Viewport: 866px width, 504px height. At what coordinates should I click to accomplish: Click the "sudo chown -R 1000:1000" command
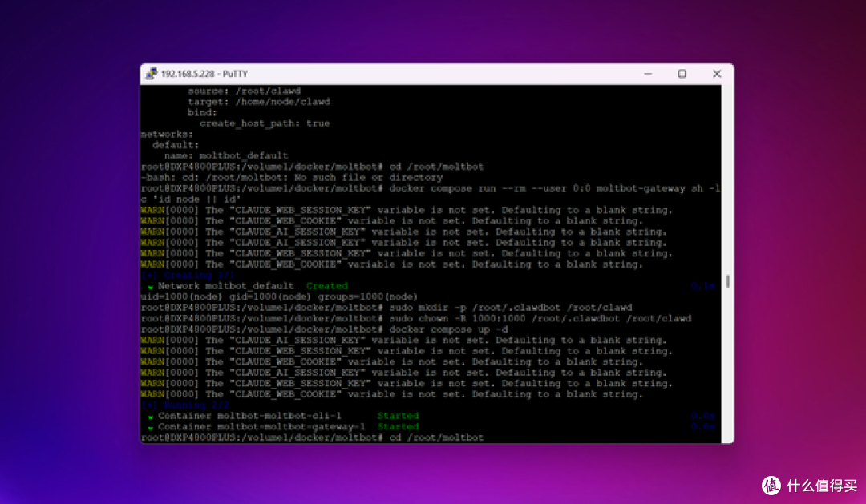[x=540, y=319]
